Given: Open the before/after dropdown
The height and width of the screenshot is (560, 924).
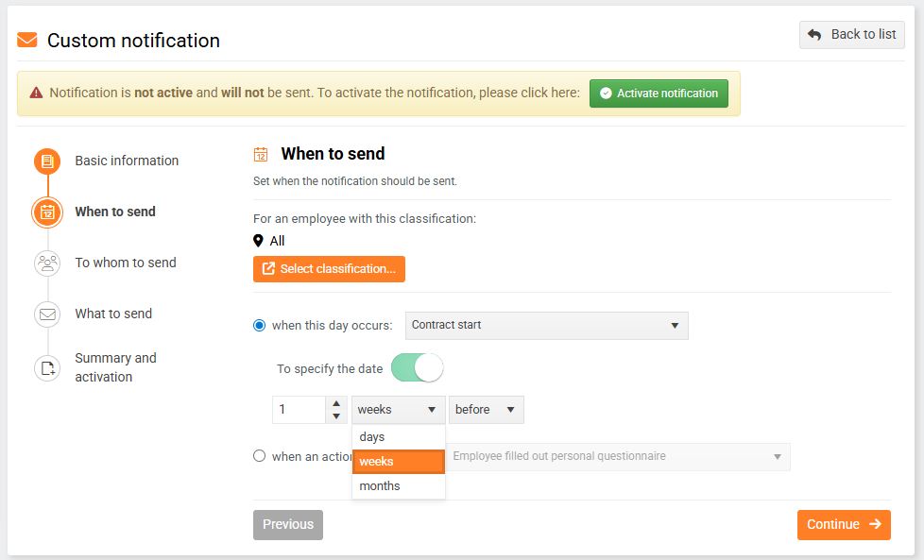Looking at the screenshot, I should point(486,410).
